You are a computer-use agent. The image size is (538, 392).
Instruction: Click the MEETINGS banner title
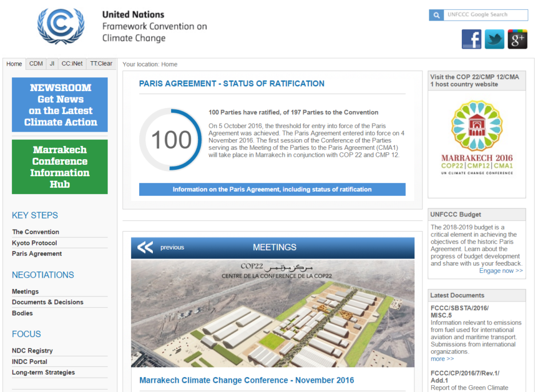[x=275, y=247]
